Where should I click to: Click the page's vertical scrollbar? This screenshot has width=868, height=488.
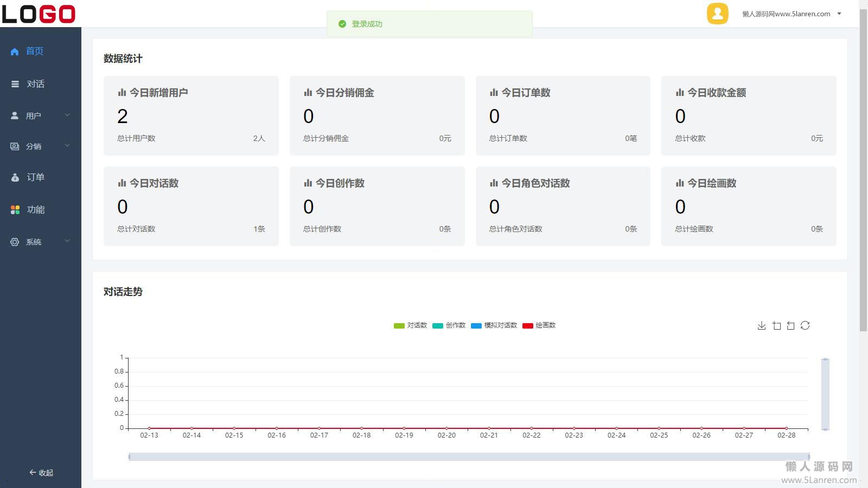click(863, 163)
